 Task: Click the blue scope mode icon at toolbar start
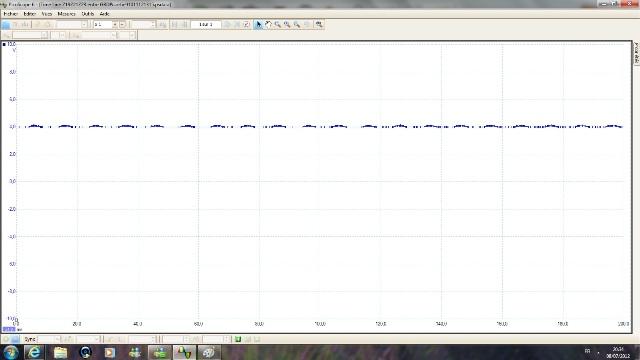tap(6, 25)
